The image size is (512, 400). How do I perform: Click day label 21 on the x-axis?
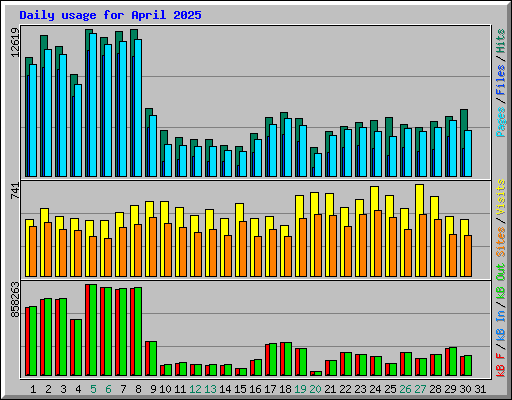coord(330,389)
